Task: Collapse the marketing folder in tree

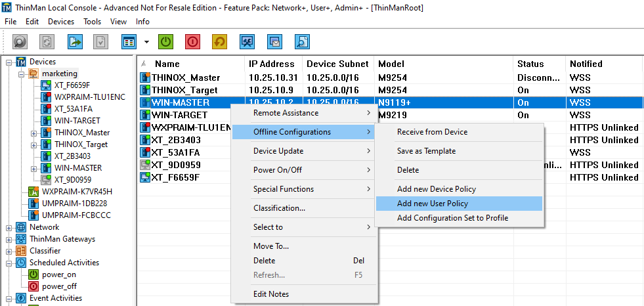Action: (22, 74)
